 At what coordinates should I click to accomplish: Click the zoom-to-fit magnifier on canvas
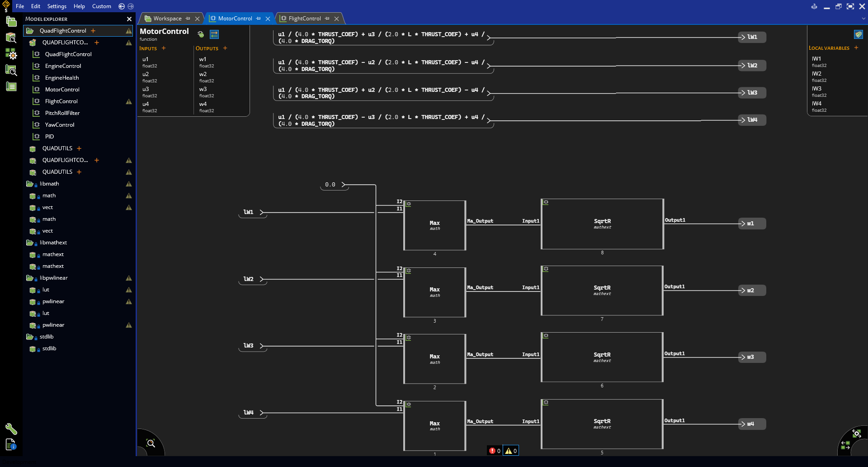tap(151, 443)
